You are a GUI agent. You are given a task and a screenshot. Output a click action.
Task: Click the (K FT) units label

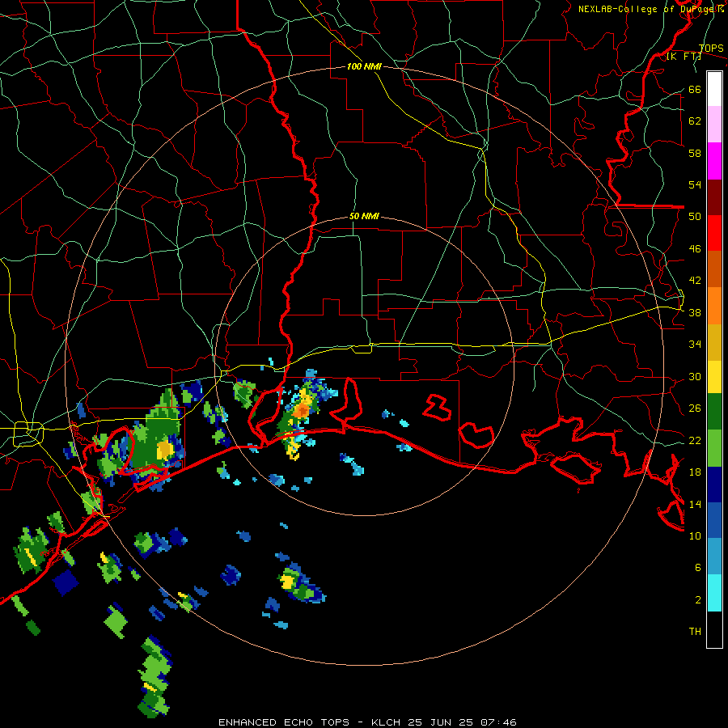pyautogui.click(x=684, y=56)
